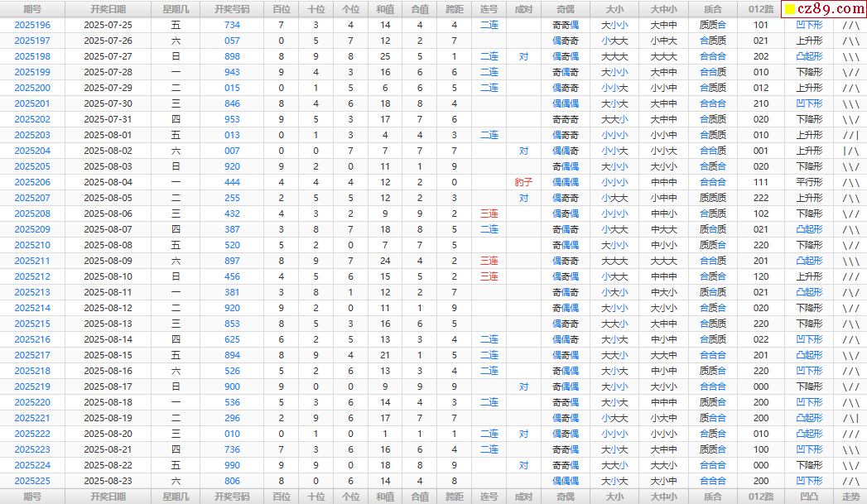Click the 大中小 header in bottom row
The image size is (867, 504).
pos(663,497)
